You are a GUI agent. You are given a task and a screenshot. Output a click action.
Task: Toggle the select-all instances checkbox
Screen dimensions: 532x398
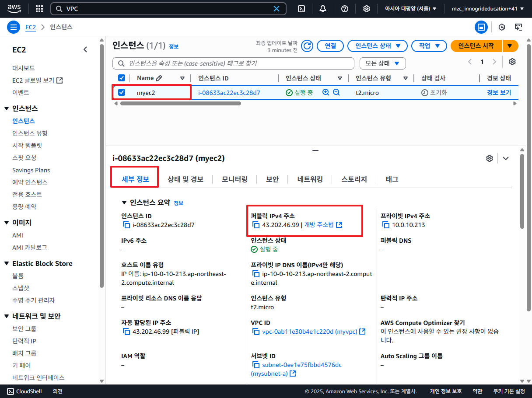click(122, 78)
